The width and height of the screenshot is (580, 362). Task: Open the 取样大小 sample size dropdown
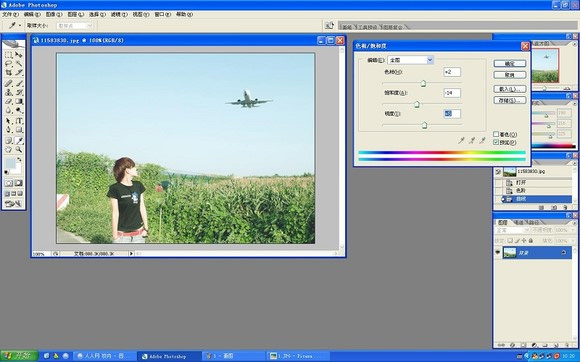[75, 26]
